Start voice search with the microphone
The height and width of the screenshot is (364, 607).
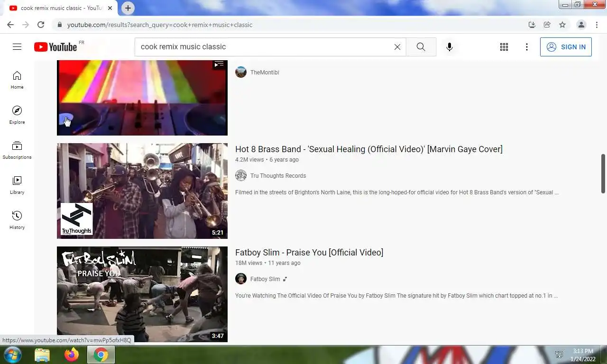pos(450,47)
